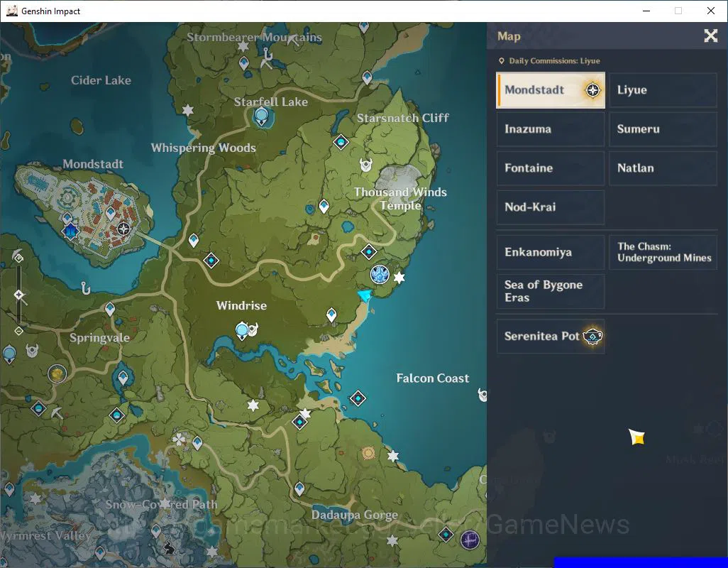Image resolution: width=728 pixels, height=568 pixels.
Task: Select the domain icon near Falcon Coast shore
Action: click(380, 275)
